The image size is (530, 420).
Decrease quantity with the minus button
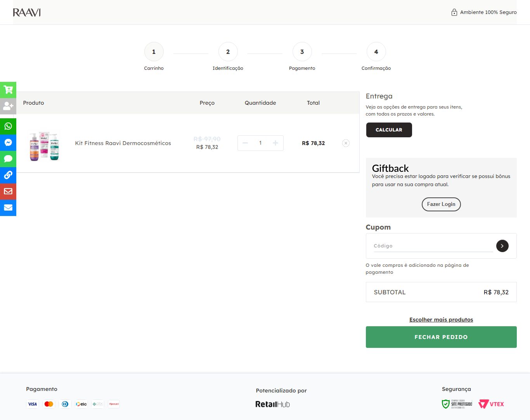coord(245,143)
